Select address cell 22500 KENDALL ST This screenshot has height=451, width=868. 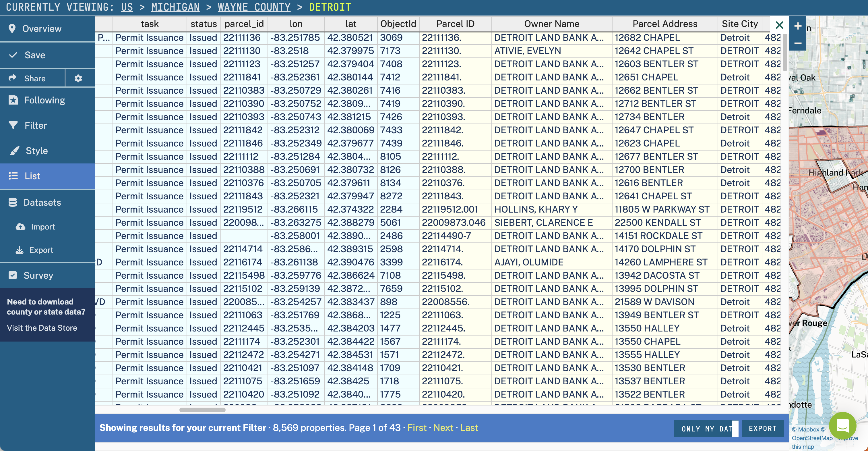tap(665, 223)
